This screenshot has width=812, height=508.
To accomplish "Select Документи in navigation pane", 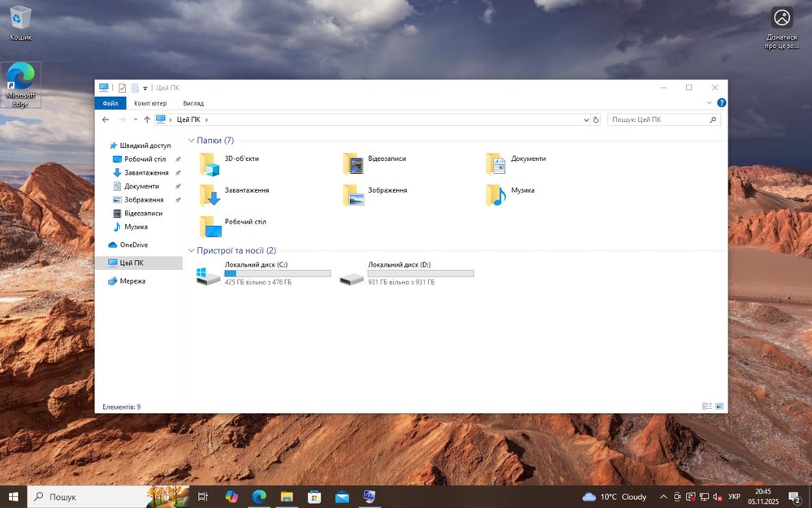I will coord(140,186).
